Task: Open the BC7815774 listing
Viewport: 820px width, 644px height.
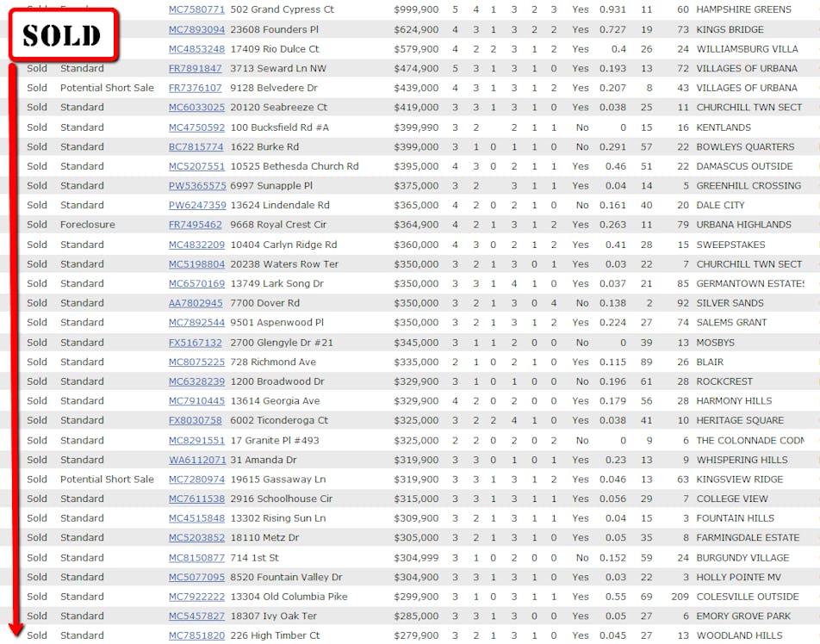Action: click(x=196, y=146)
